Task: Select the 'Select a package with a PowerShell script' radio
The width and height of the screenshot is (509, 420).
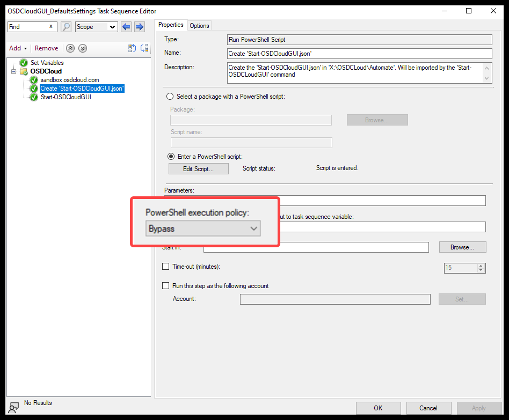Action: pyautogui.click(x=170, y=96)
